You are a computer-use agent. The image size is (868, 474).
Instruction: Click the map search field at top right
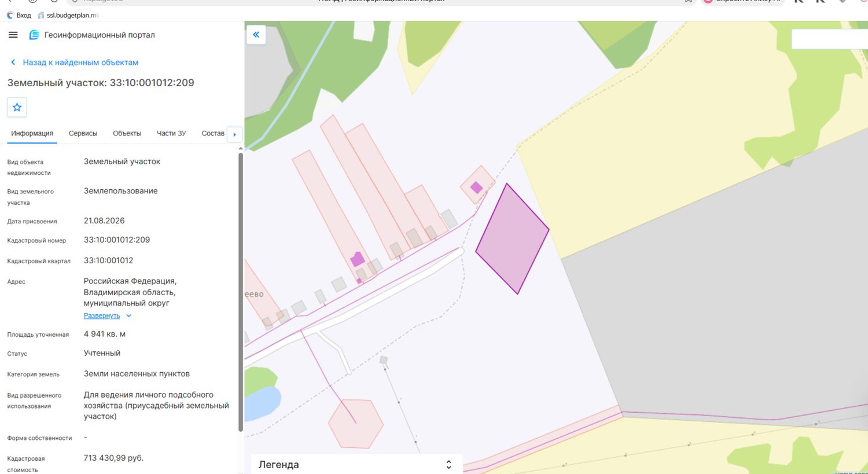click(x=830, y=39)
